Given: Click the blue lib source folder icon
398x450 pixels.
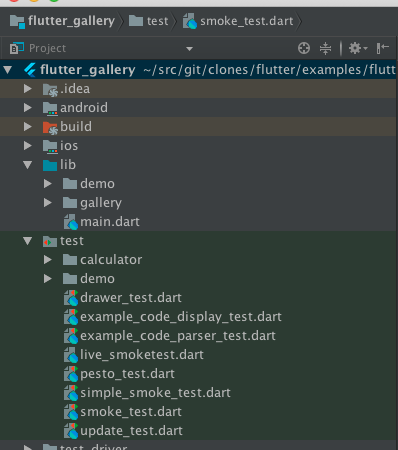Looking at the screenshot, I should [50, 165].
